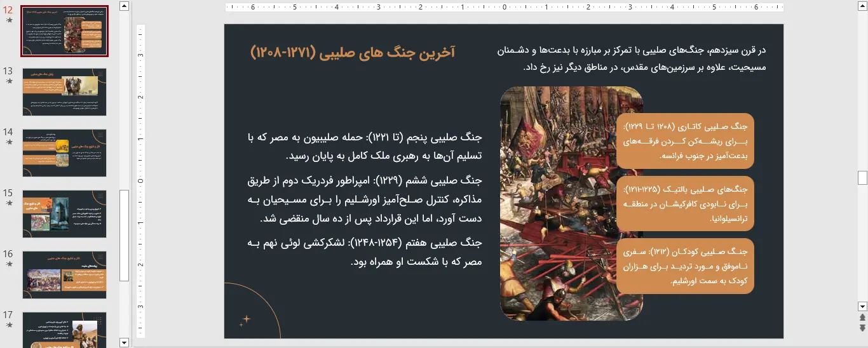Select slide 14 thumbnail
The image size is (868, 348).
pyautogui.click(x=64, y=153)
